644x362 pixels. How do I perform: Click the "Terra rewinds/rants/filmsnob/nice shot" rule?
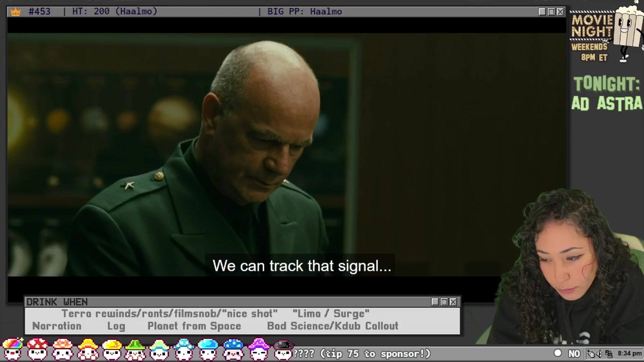pos(170,314)
